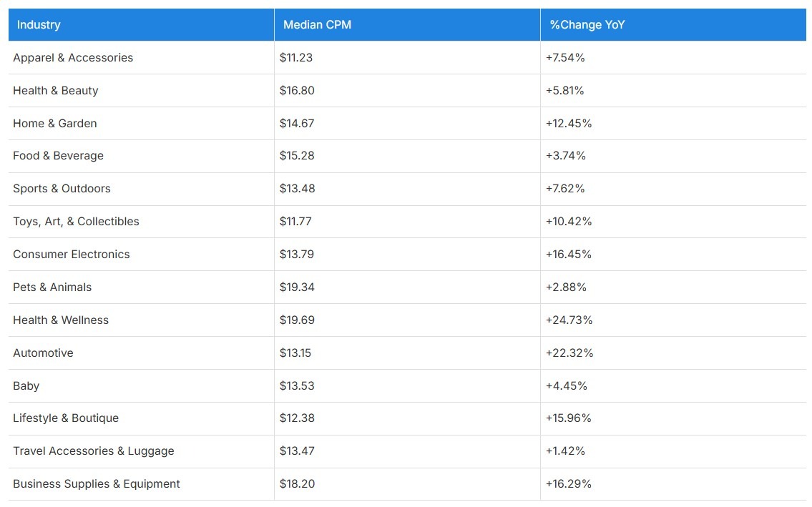Select Travel Accessories & Luggage cell
Screen dimensions: 812x507
(94, 451)
